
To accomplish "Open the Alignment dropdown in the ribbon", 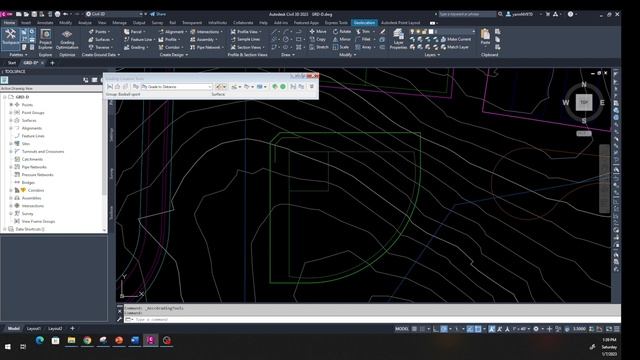I will (173, 31).
